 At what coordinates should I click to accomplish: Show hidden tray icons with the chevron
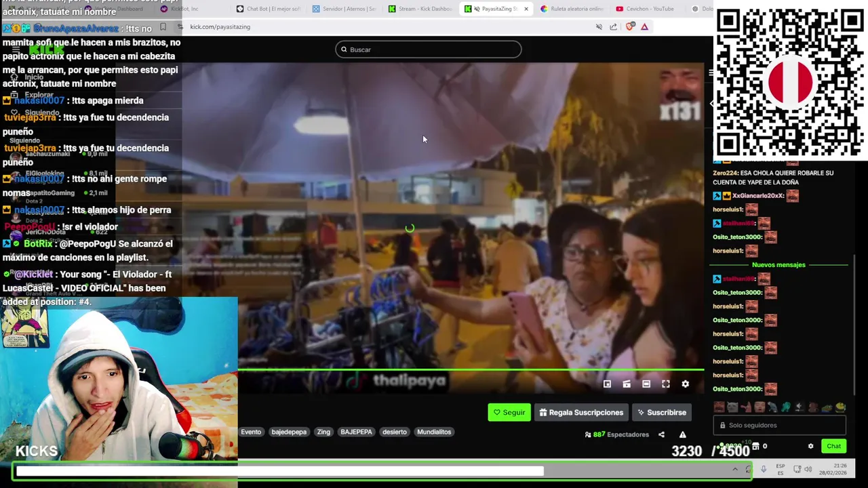click(735, 469)
